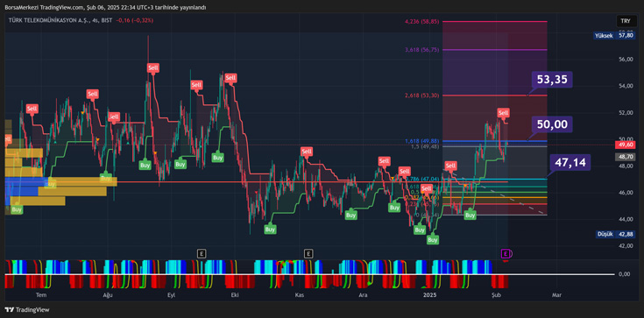Click the 44,00 price axis value

click(626, 219)
